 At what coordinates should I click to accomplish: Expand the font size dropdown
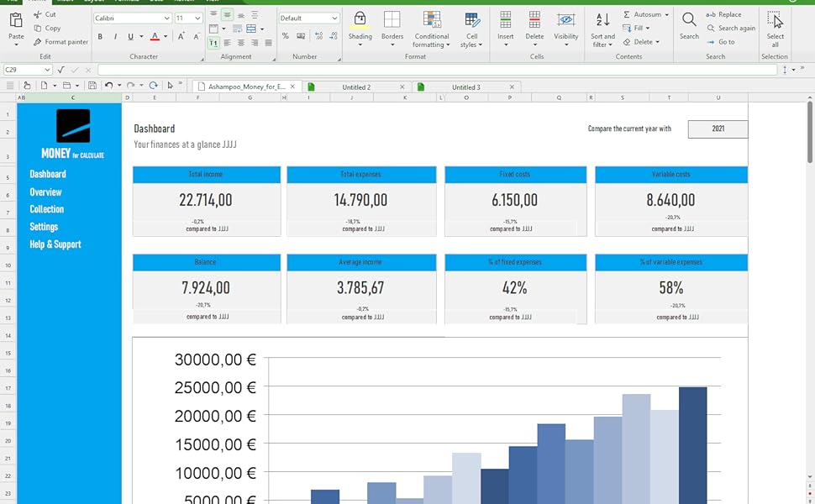(198, 18)
